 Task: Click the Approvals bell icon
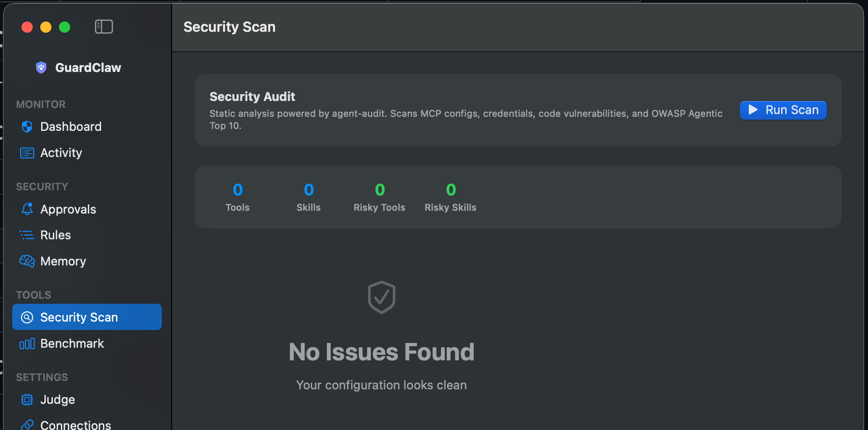(x=27, y=209)
